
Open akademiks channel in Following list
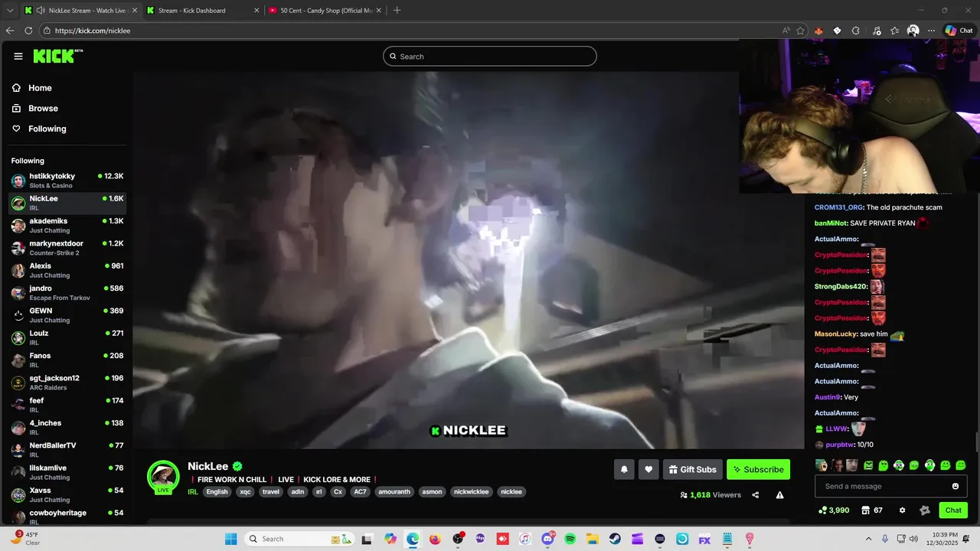click(x=67, y=226)
